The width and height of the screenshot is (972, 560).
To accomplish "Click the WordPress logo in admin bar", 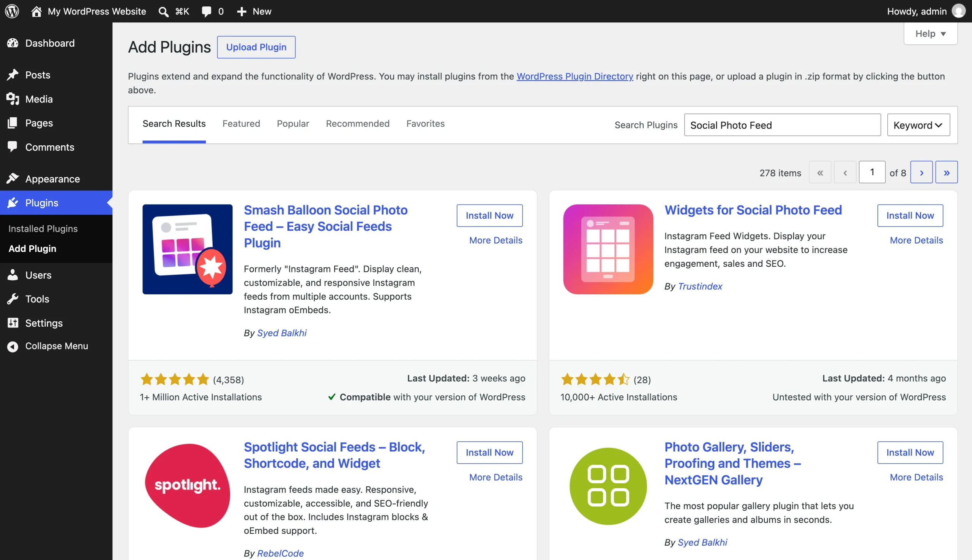I will point(12,11).
